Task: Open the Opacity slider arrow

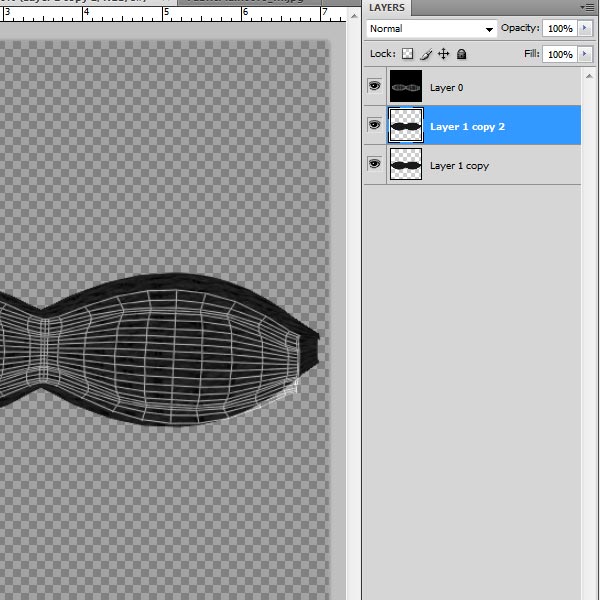Action: [x=584, y=28]
